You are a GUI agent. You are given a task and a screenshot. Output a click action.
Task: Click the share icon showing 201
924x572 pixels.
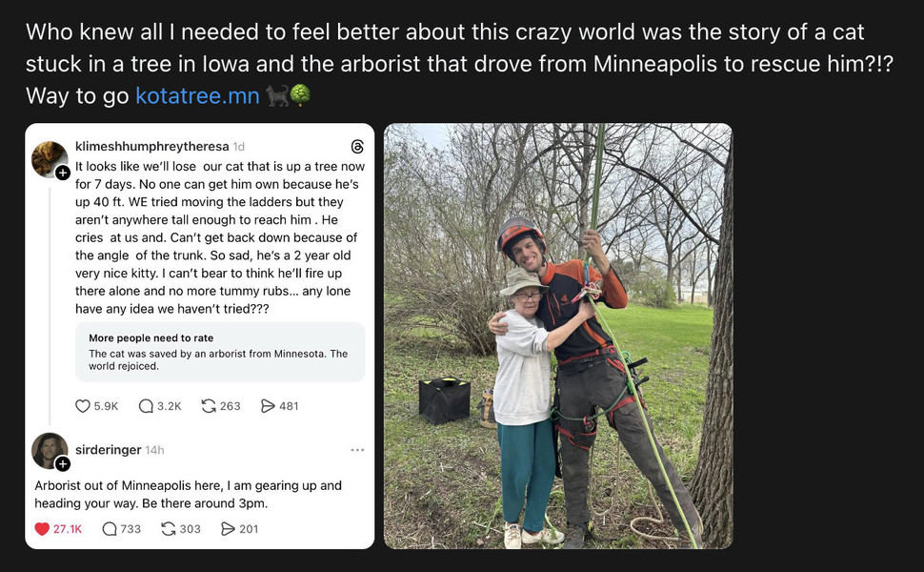pos(228,529)
